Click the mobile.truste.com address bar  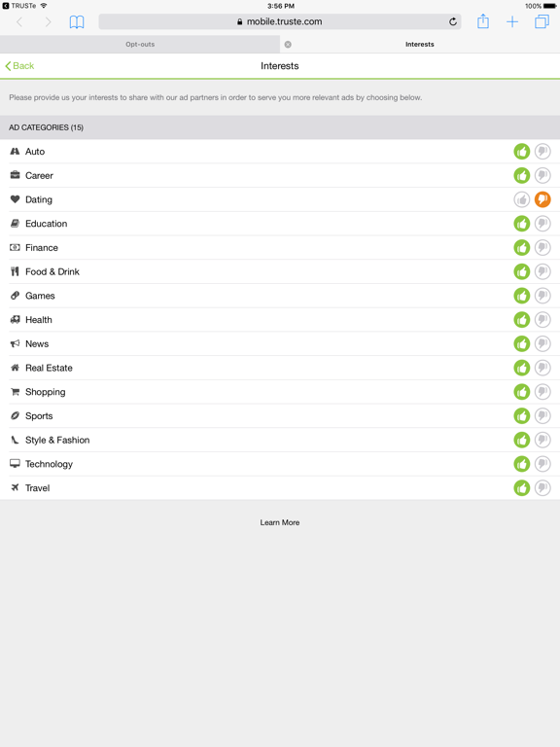click(280, 21)
